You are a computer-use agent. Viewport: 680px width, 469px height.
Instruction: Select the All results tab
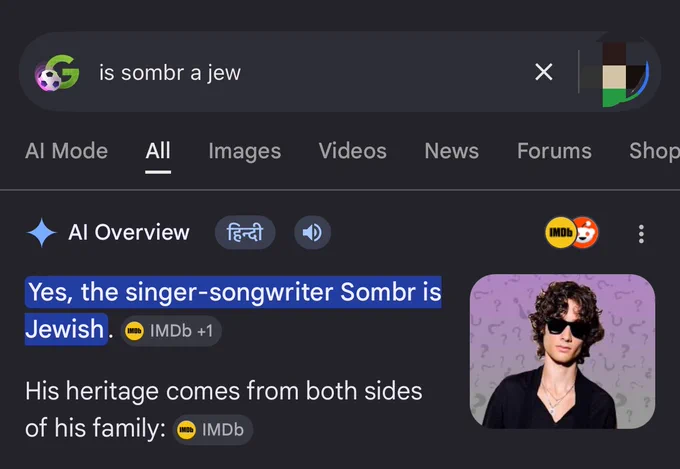click(158, 151)
